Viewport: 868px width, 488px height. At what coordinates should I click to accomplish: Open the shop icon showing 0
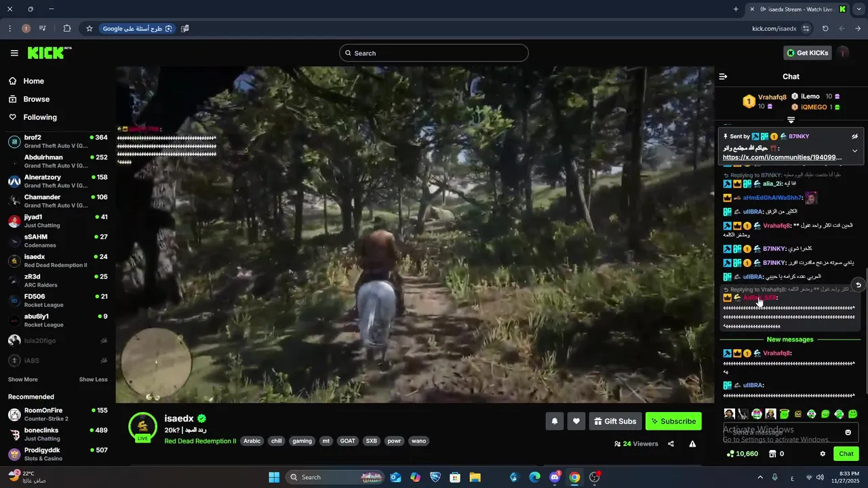pos(776,454)
